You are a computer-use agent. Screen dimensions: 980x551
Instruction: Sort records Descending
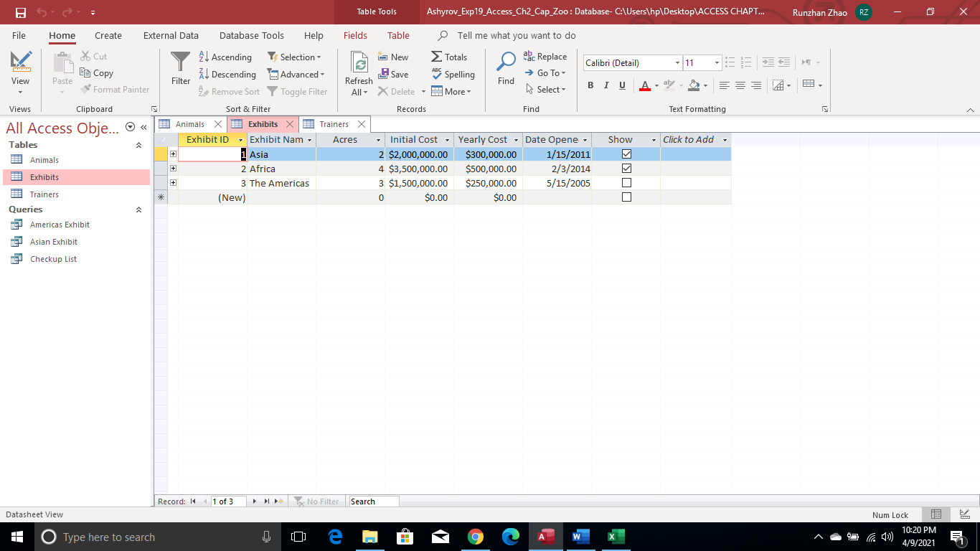click(227, 74)
